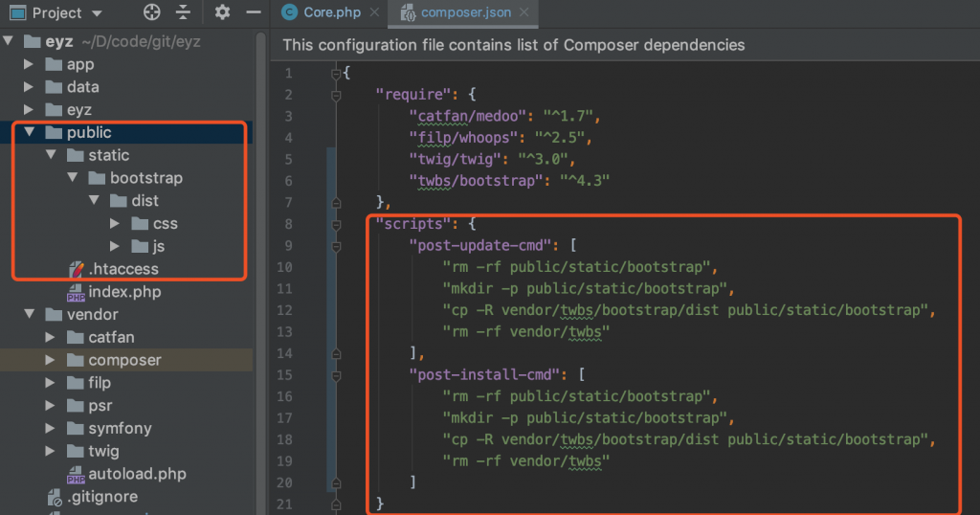
Task: Fold "post-update-cmd" array on line 9
Action: coord(336,246)
